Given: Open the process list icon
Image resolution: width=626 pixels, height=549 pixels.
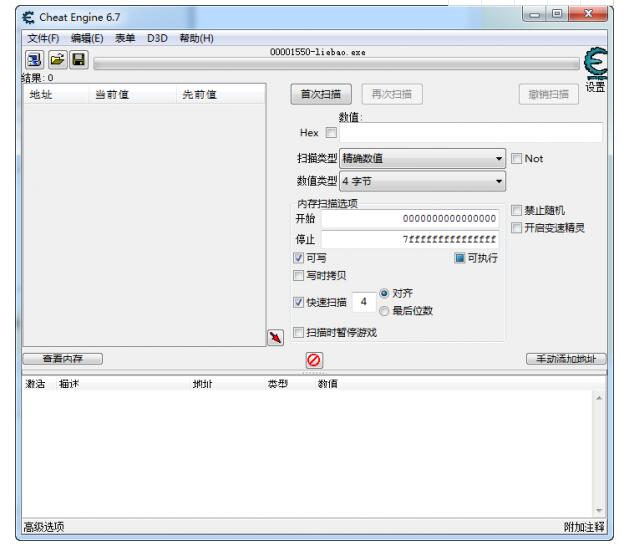Looking at the screenshot, I should [35, 60].
